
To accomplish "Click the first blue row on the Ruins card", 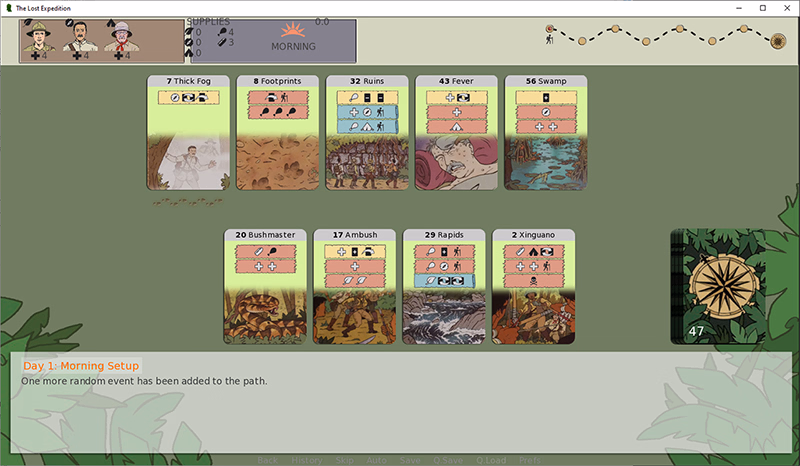I will coord(367,112).
